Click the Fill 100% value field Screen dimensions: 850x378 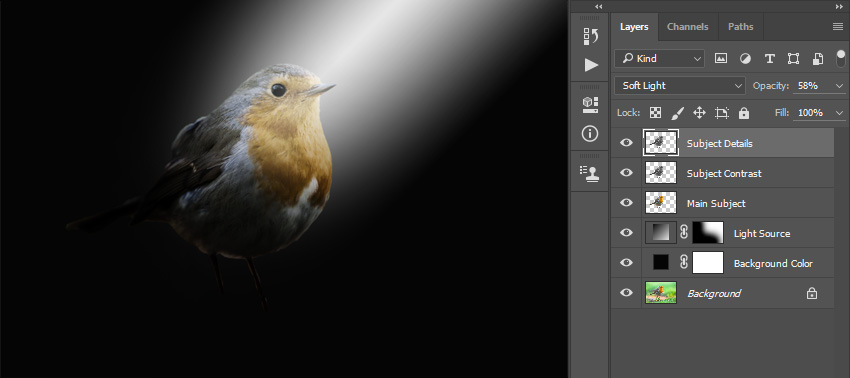pos(813,113)
